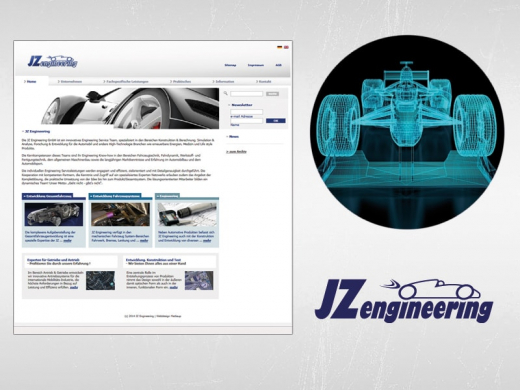The image size is (520, 390).
Task: Follow 'mehr' link in Getriebe und Antrieb box
Action: [x=74, y=287]
